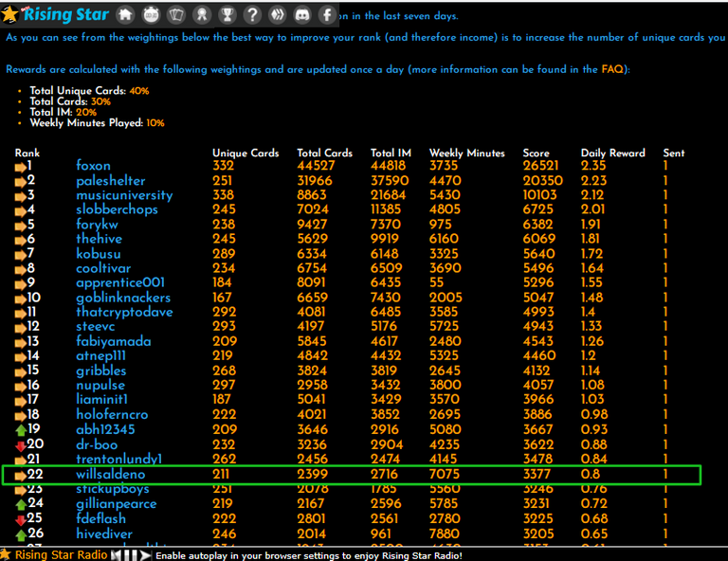Image resolution: width=728 pixels, height=561 pixels.
Task: Click the Total IM column header
Action: pos(391,154)
